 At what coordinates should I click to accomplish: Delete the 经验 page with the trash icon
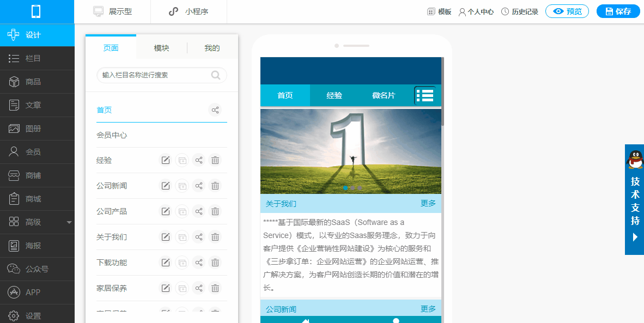(215, 161)
